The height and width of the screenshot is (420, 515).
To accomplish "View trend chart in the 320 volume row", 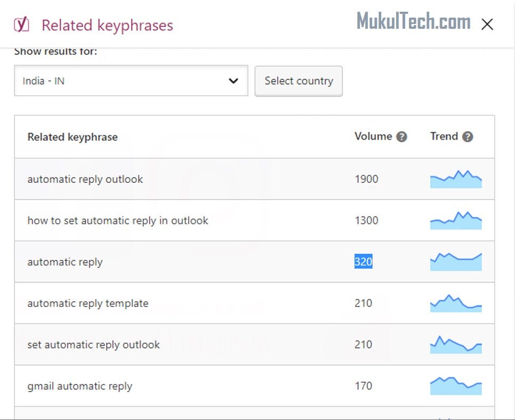I will 456,262.
